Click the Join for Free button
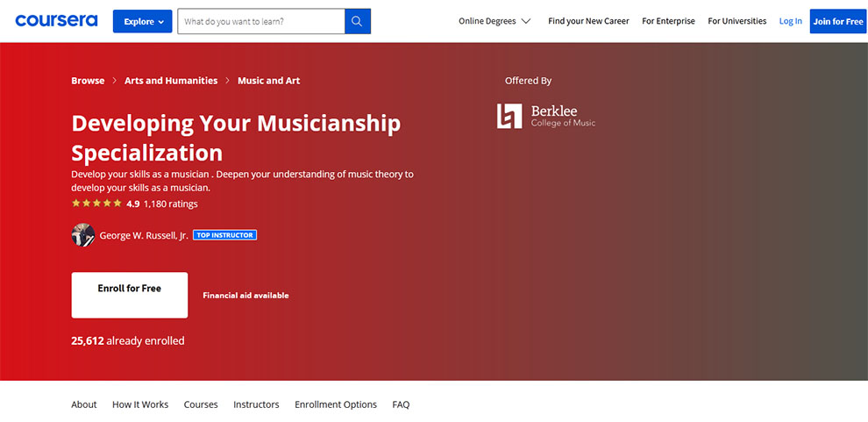This screenshot has width=868, height=422. (x=837, y=21)
